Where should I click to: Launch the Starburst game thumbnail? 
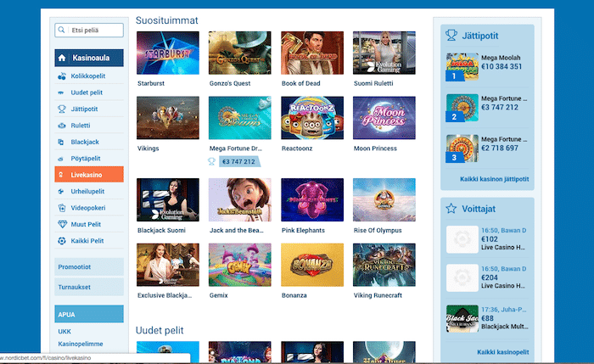pyautogui.click(x=168, y=53)
